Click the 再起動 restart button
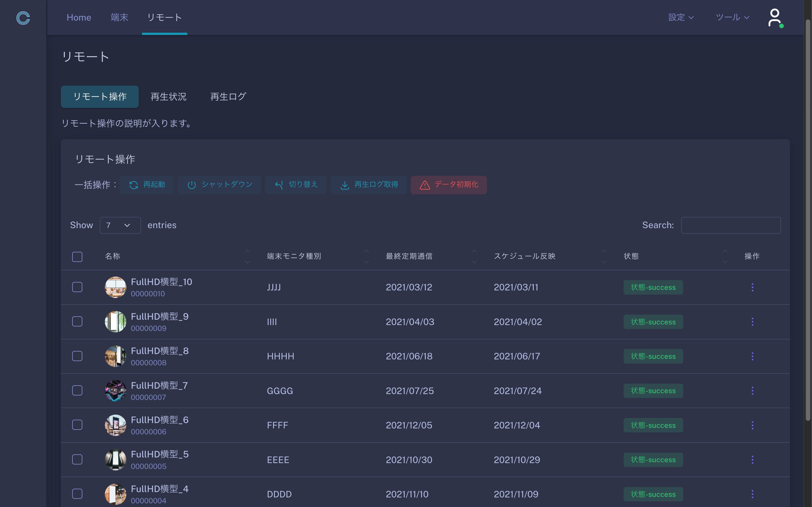 [x=147, y=185]
